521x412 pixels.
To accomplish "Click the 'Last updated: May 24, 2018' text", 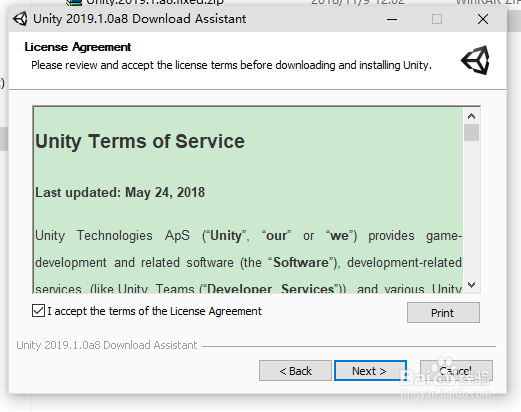I will pos(120,193).
